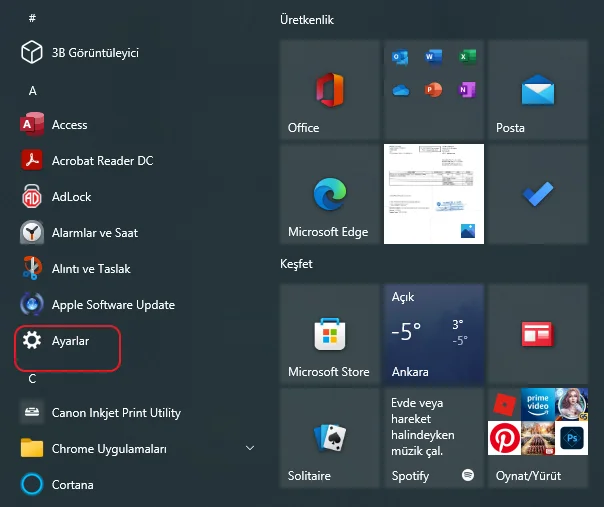Click the Office tile
The image size is (604, 507).
point(329,90)
